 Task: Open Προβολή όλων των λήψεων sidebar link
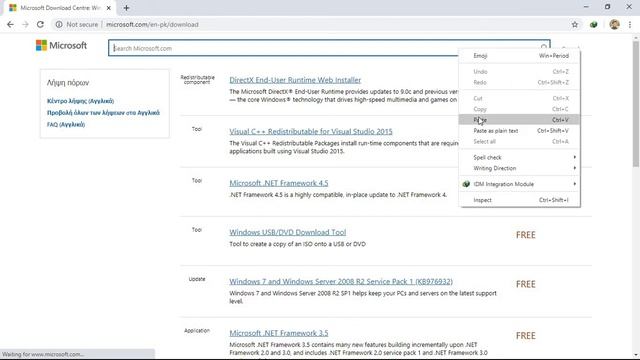point(103,113)
